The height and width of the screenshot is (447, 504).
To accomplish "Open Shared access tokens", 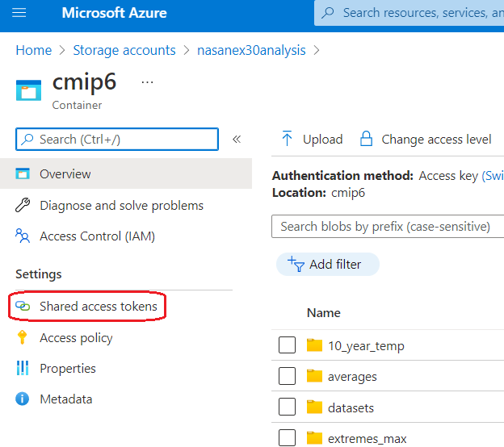I will coord(99,307).
